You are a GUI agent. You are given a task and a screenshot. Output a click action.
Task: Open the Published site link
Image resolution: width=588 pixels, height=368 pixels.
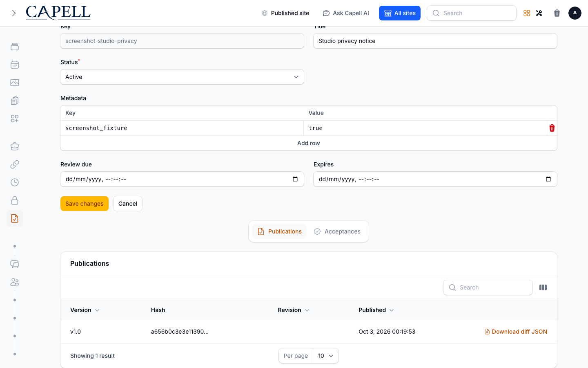285,13
